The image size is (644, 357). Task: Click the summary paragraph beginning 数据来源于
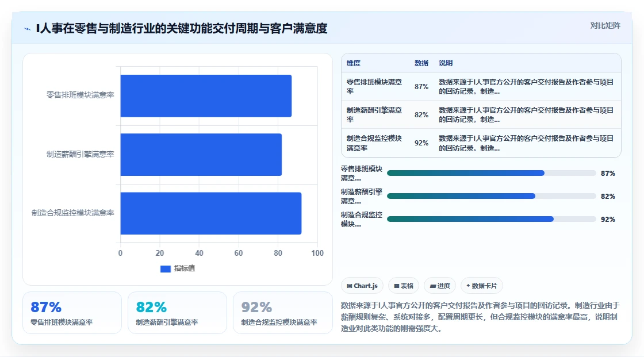pyautogui.click(x=480, y=317)
